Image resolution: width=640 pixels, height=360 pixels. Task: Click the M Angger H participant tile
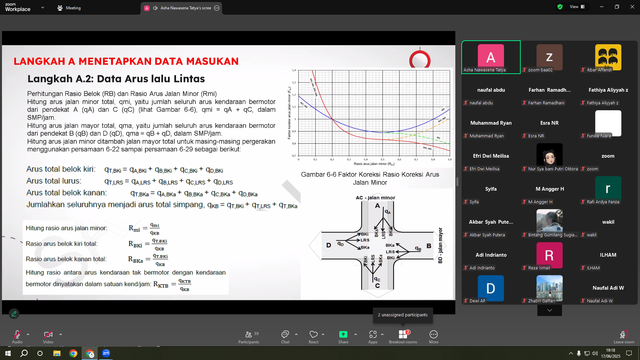[549, 190]
